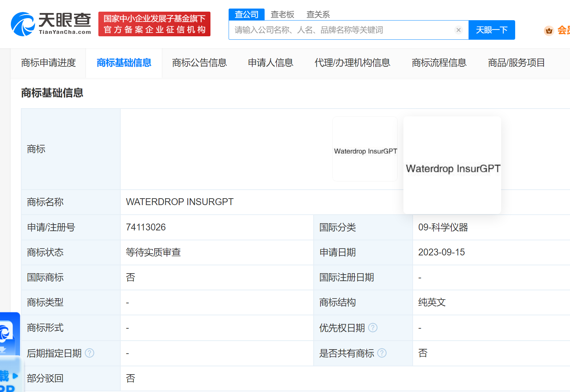Clear the search box with the X icon
Screen dimensions: 570x392
[459, 30]
